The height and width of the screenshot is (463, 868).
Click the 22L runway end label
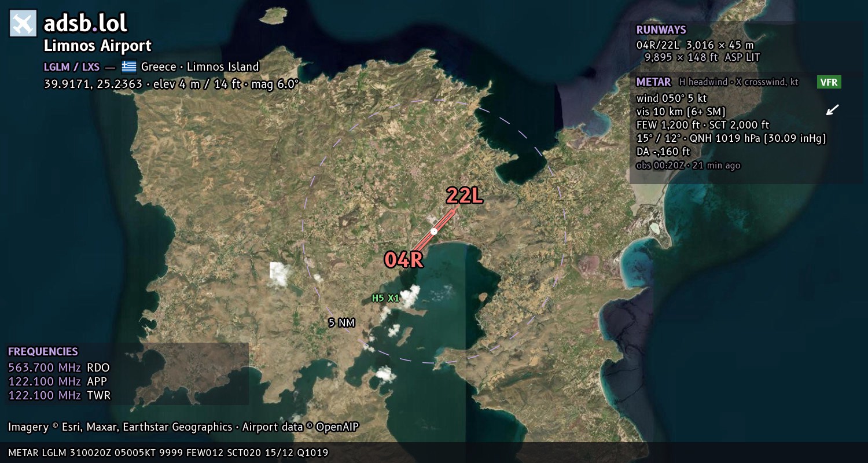[x=464, y=196]
